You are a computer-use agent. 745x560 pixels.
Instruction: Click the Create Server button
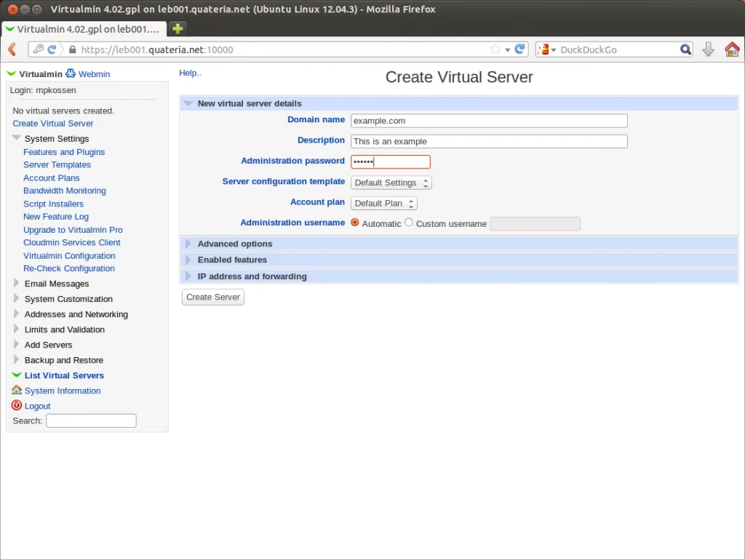coord(213,297)
